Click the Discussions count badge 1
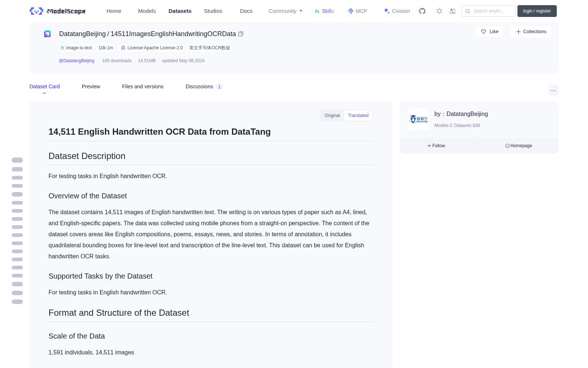The width and height of the screenshot is (588, 368). point(219,87)
